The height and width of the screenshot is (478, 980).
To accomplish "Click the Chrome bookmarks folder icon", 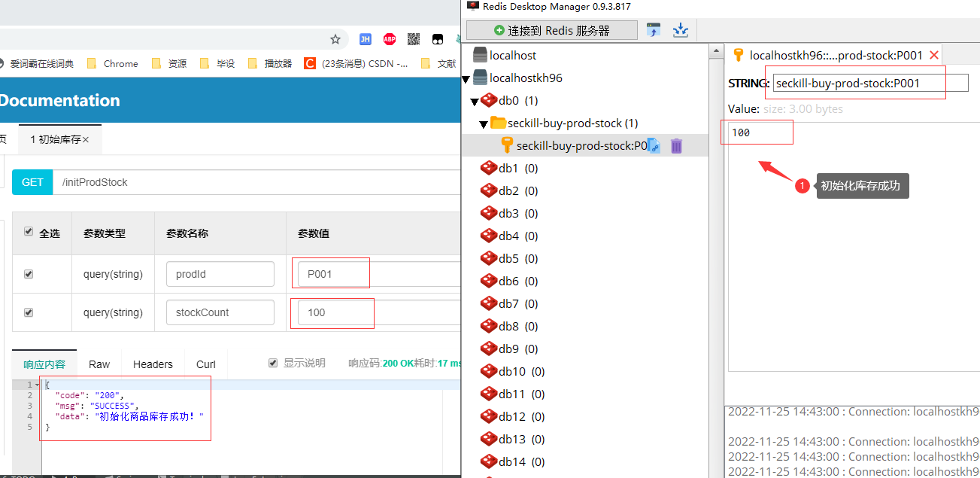I will 92,63.
